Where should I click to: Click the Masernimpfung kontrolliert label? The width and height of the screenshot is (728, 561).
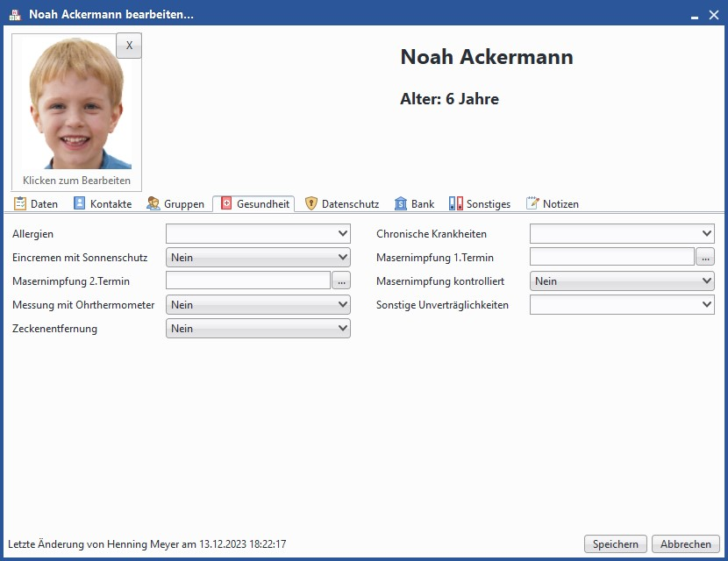point(440,281)
